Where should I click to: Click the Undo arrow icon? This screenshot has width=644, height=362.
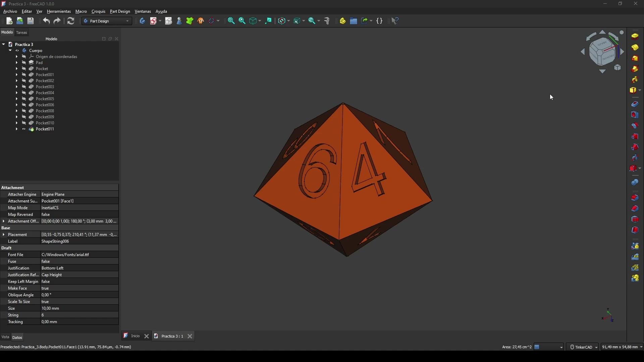[x=46, y=21]
